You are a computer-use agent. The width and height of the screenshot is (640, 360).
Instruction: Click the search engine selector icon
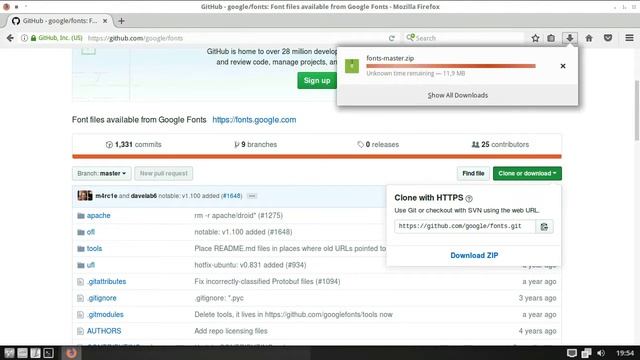tap(410, 38)
